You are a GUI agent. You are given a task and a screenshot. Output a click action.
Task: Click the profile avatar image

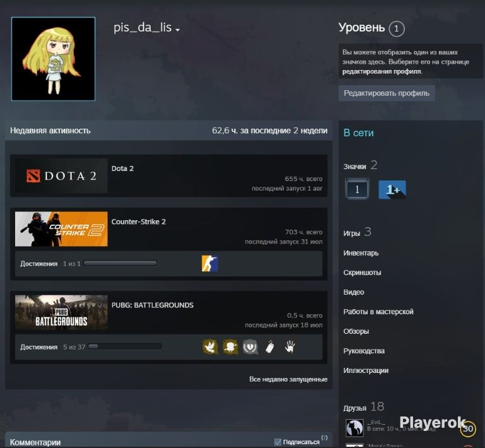pyautogui.click(x=53, y=59)
